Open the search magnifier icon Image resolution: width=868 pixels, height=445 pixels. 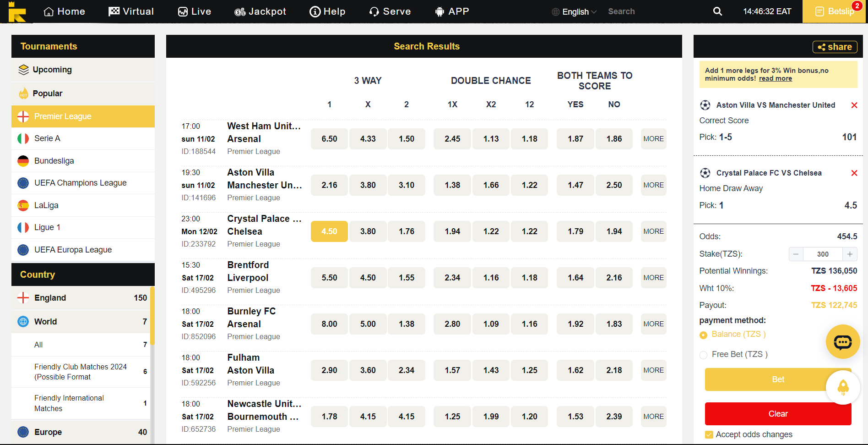[717, 11]
